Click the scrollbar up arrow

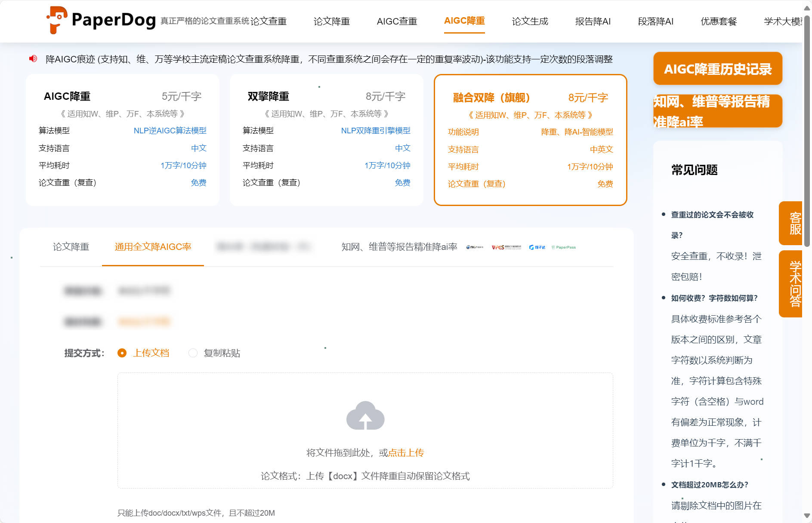[x=807, y=8]
